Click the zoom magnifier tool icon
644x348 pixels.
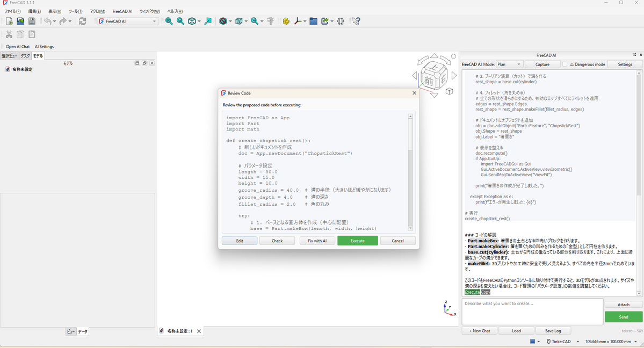(x=255, y=21)
